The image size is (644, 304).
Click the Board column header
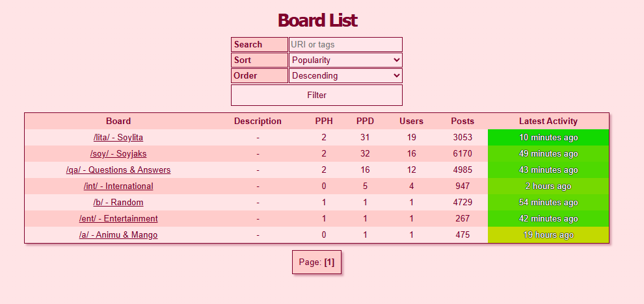click(x=118, y=121)
